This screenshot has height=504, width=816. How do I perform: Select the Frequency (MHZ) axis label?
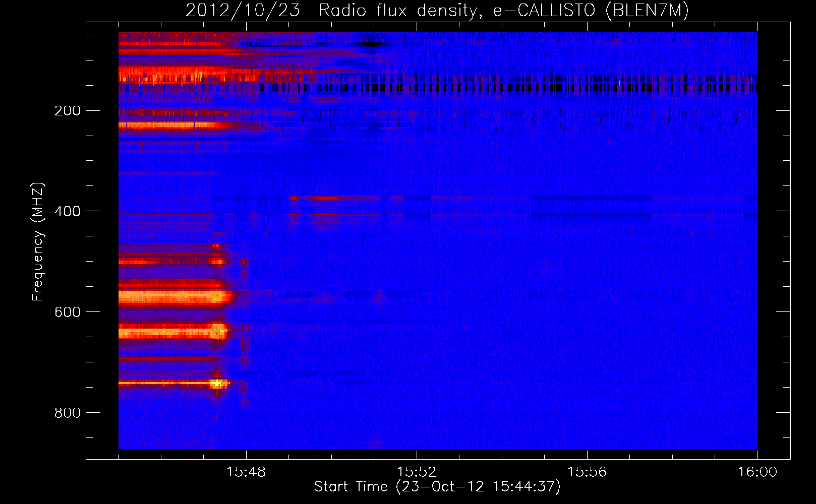point(38,242)
